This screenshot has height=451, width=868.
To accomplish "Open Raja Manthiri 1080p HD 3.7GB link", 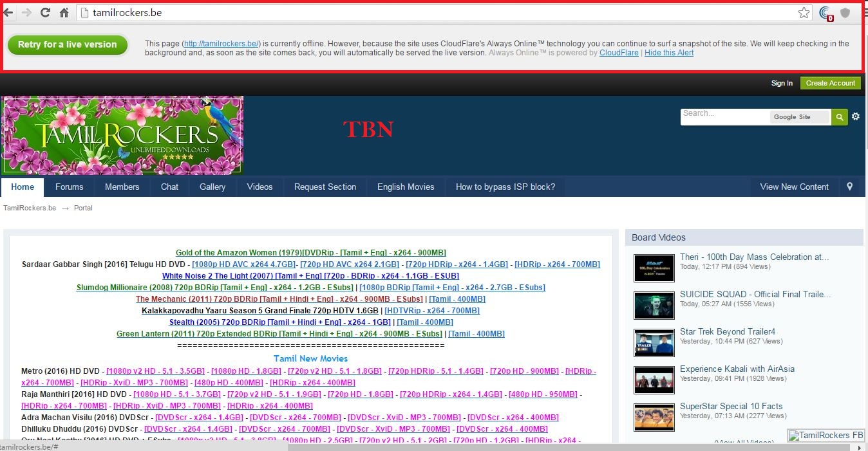I will point(177,394).
